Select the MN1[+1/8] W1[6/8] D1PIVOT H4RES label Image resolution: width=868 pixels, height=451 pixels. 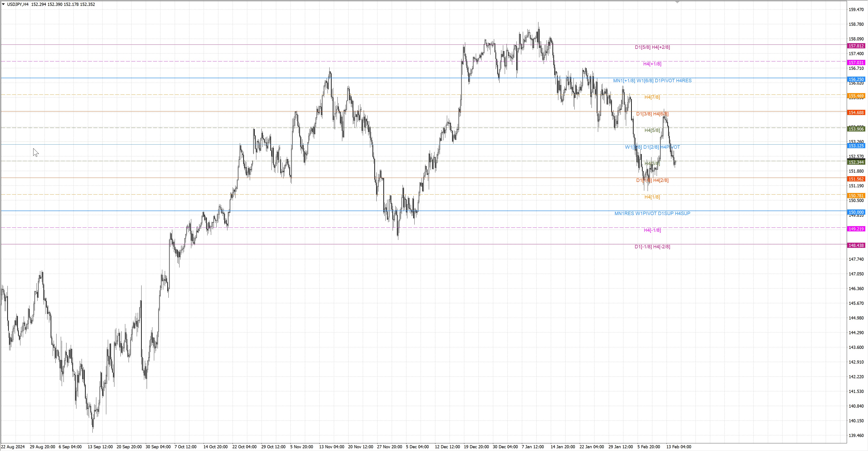(x=652, y=80)
